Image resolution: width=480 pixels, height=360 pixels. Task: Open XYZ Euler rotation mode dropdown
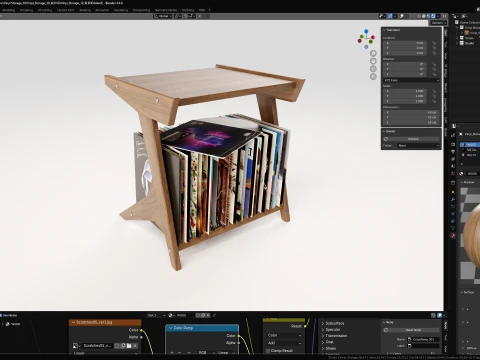click(x=411, y=80)
